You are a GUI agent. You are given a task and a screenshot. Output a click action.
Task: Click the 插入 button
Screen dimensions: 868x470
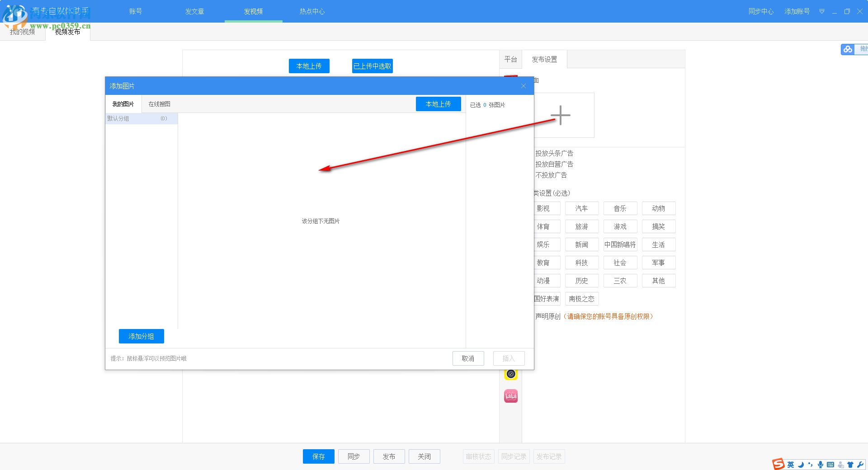pyautogui.click(x=509, y=358)
